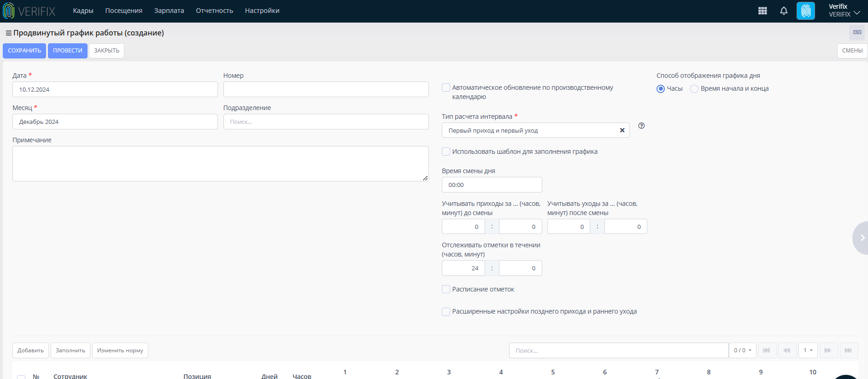Viewport: 868px width, 379px height.
Task: Open the Посещения menu
Action: (123, 11)
